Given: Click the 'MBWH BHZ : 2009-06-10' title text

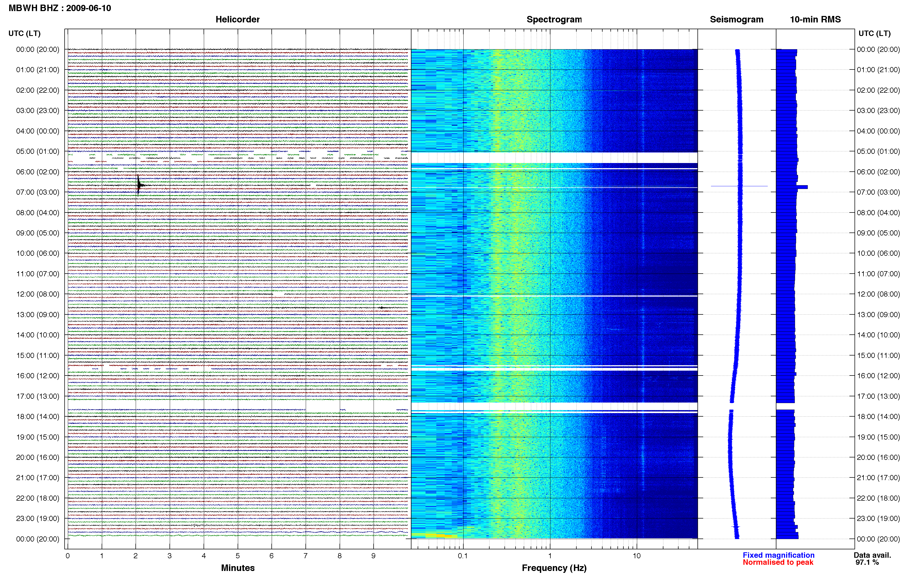Looking at the screenshot, I should tap(60, 8).
